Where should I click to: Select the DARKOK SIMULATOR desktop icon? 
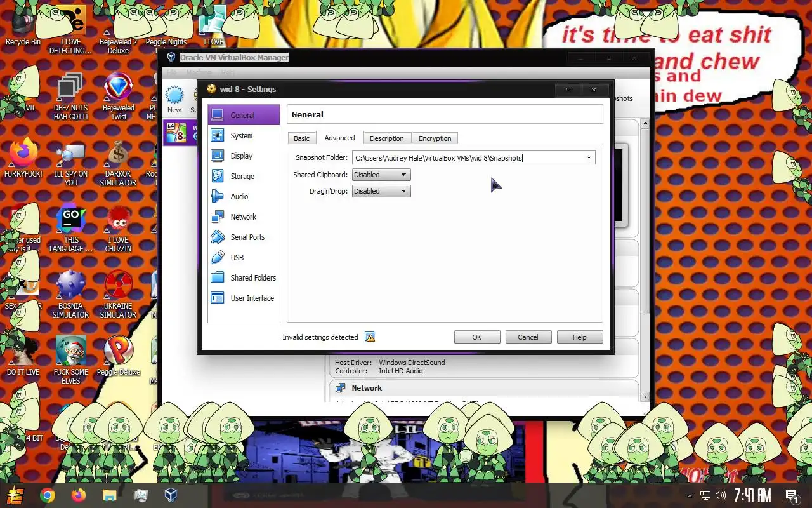click(x=119, y=163)
